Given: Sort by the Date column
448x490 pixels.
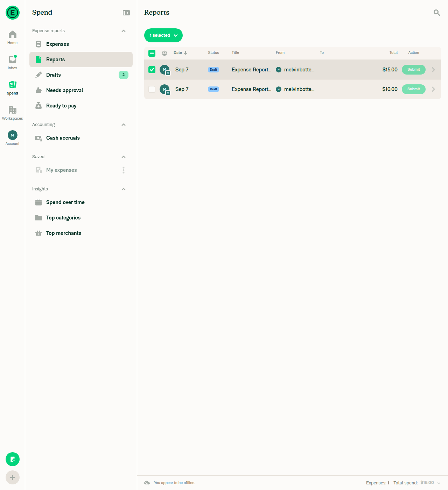Looking at the screenshot, I should click(180, 53).
